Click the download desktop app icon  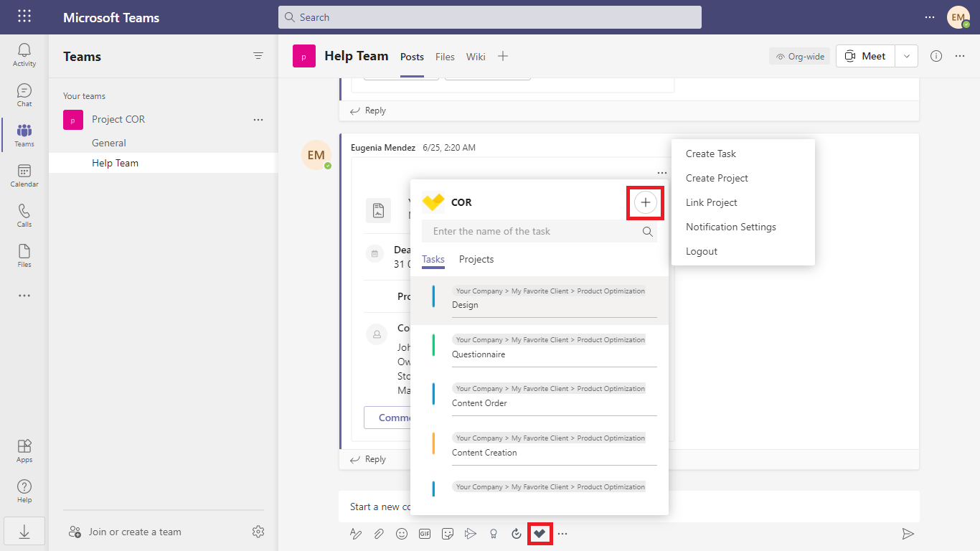[24, 532]
